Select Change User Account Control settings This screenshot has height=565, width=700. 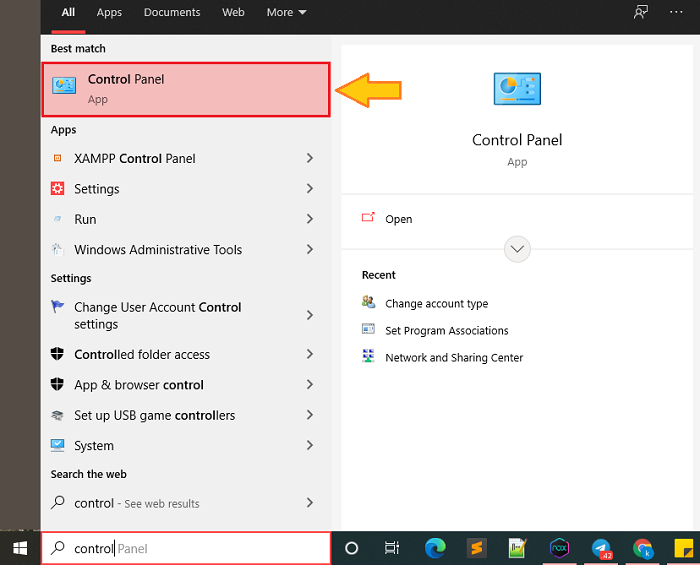pos(157,316)
